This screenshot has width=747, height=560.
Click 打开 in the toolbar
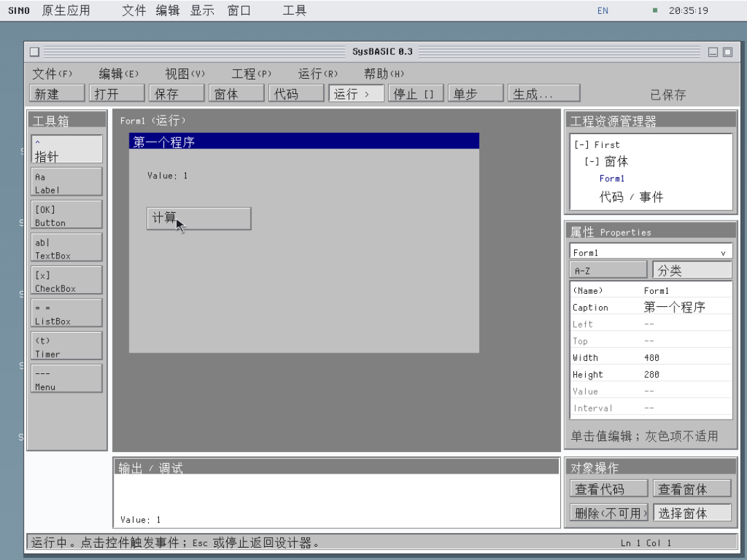pyautogui.click(x=117, y=93)
